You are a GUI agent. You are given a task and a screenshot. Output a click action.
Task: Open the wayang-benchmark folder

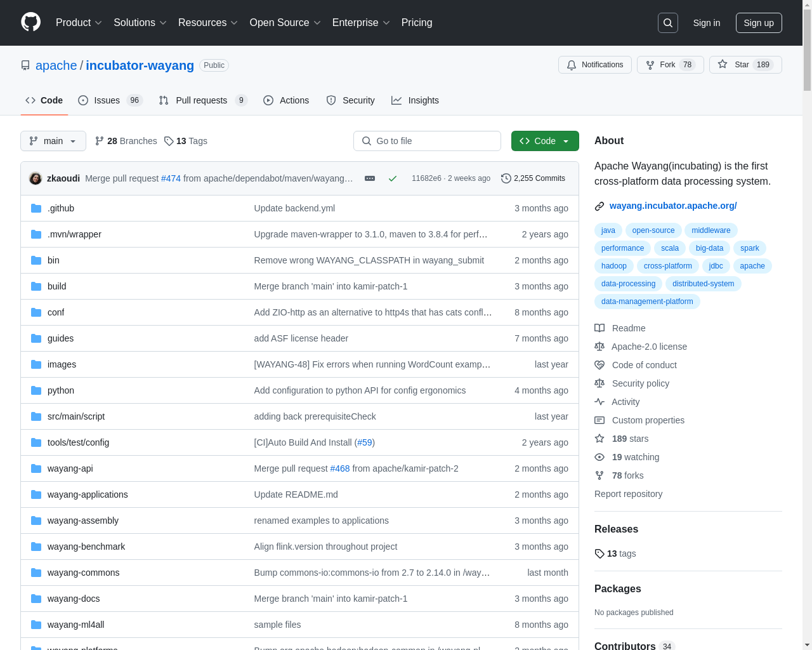(86, 547)
